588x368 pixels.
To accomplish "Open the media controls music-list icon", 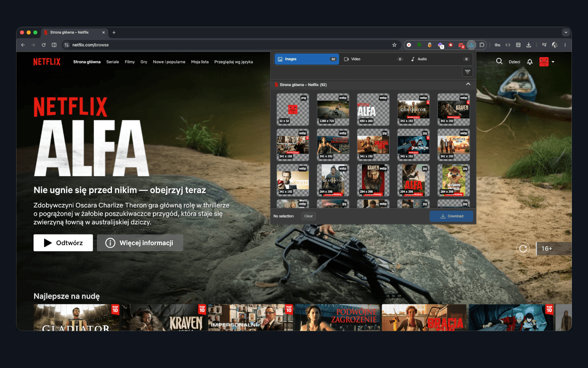I will click(x=544, y=45).
